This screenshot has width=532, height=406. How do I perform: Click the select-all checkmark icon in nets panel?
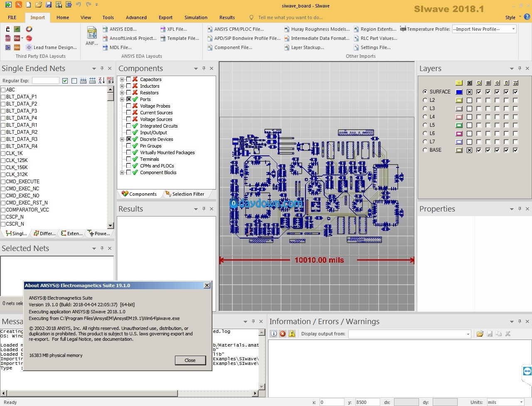pos(65,81)
